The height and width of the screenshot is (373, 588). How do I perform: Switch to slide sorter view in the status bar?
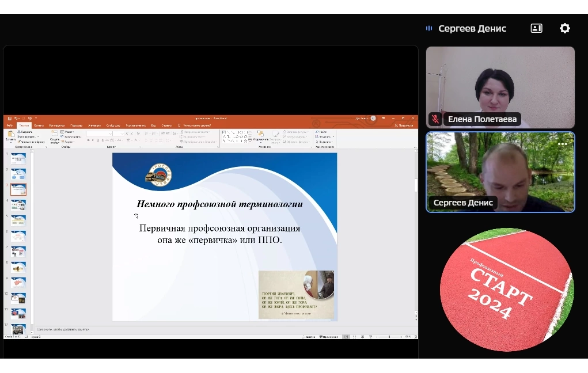pyautogui.click(x=354, y=337)
